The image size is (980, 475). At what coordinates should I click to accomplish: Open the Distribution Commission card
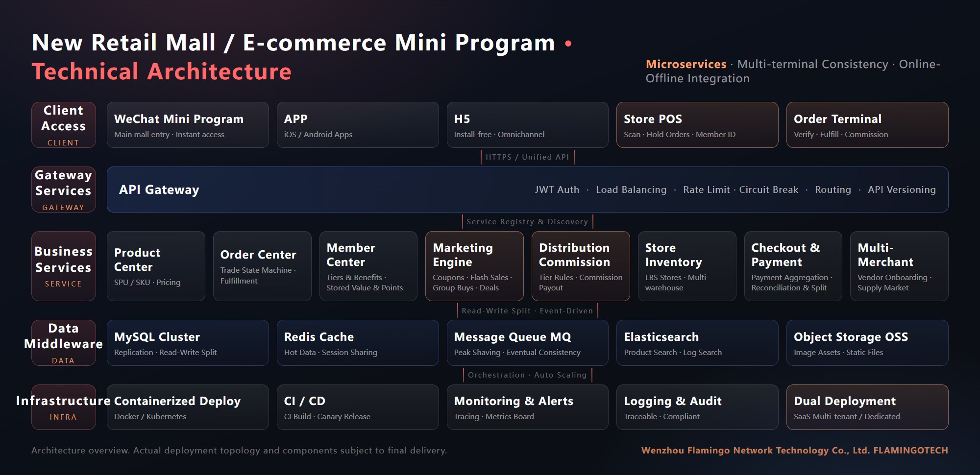point(581,266)
